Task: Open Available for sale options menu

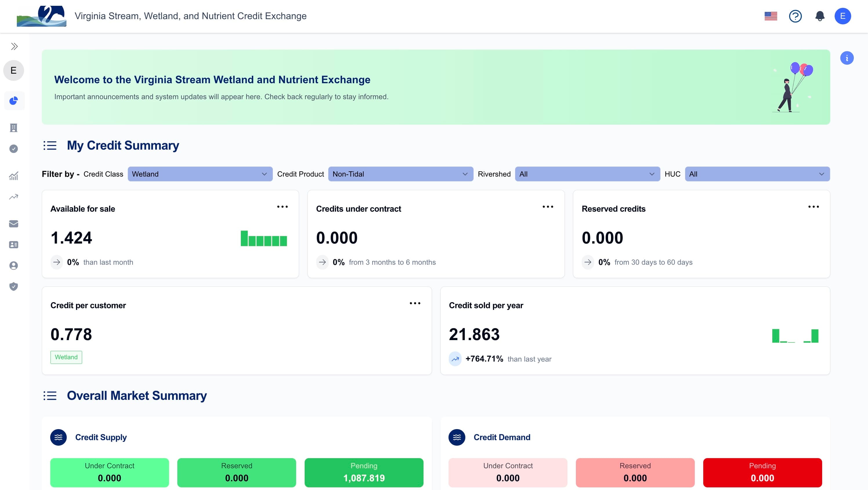Action: 282,207
